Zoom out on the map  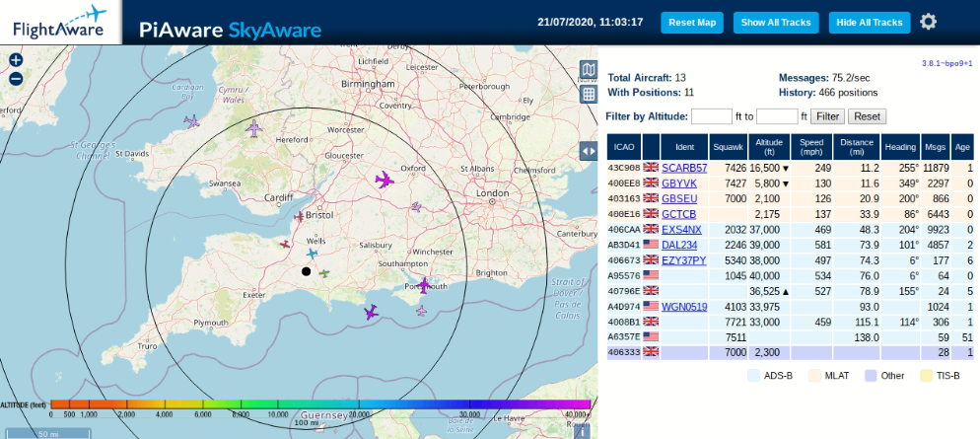click(x=16, y=79)
